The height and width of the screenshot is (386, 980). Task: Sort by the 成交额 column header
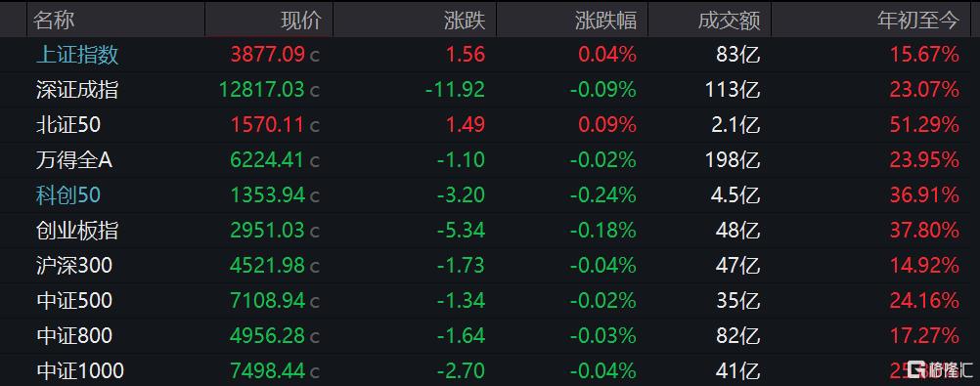(730, 20)
